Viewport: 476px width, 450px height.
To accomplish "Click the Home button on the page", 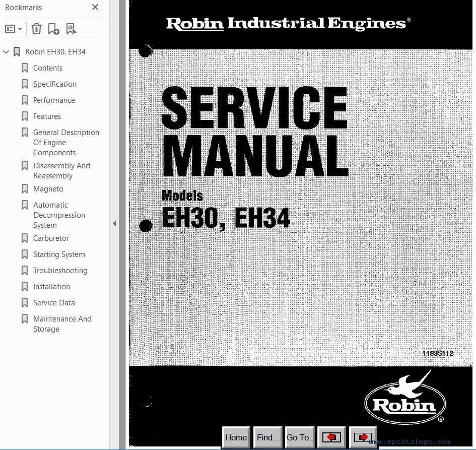I will point(236,437).
